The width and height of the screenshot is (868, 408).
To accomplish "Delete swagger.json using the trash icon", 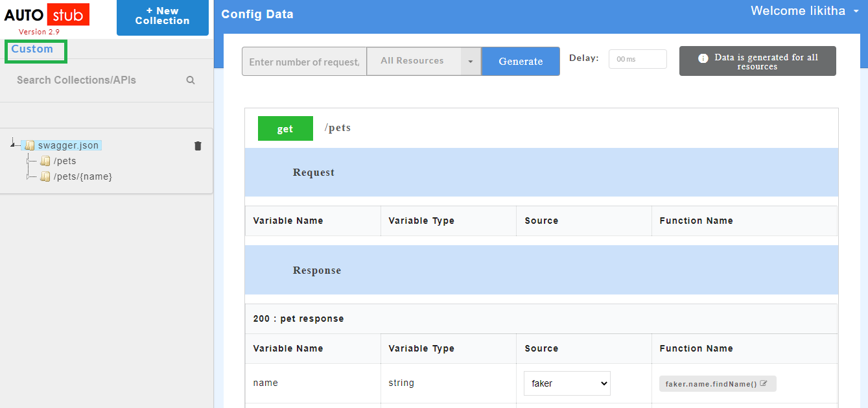I will point(198,146).
